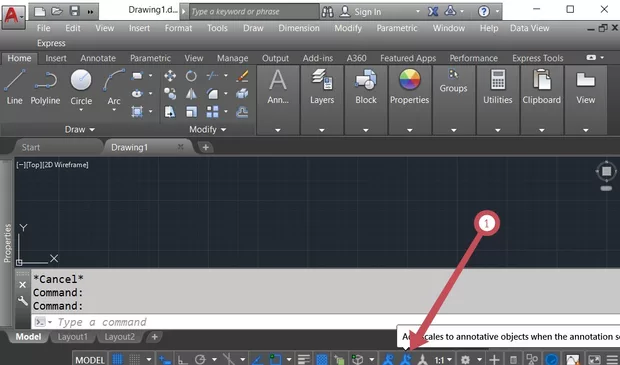Select the Erase tool icon

pos(242,76)
